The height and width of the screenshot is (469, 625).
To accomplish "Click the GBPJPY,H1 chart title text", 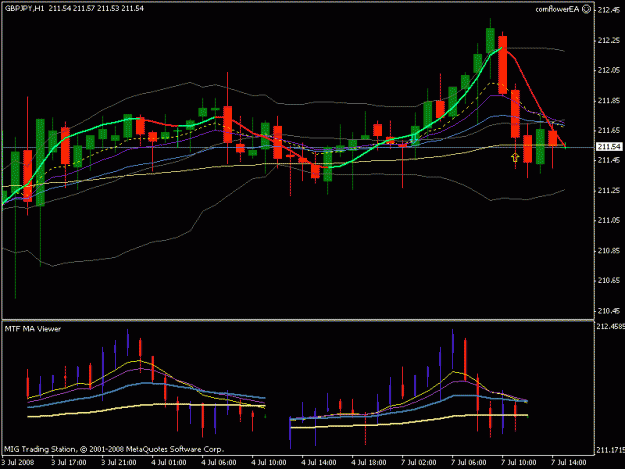I will pyautogui.click(x=25, y=8).
